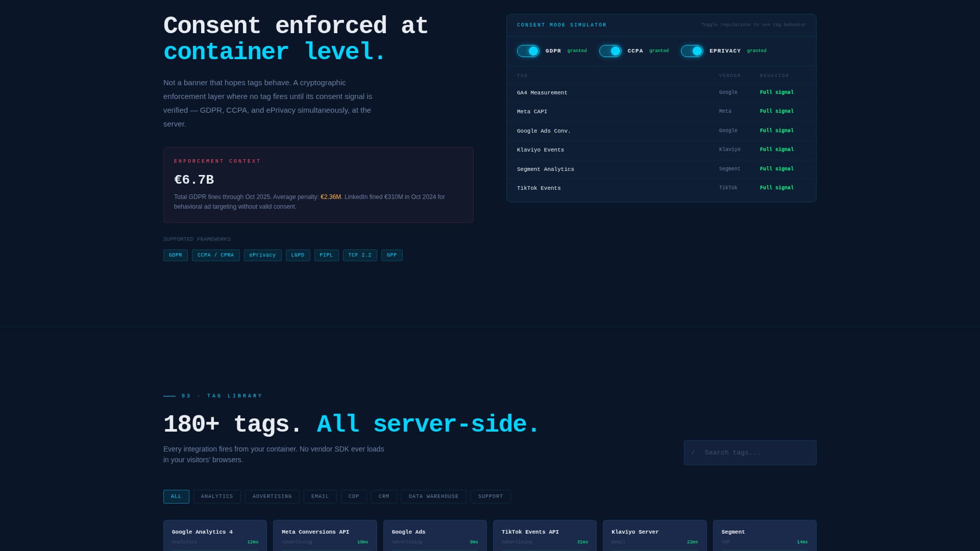Click Full signal for TikTok Events
The width and height of the screenshot is (980, 551).
[x=776, y=188]
